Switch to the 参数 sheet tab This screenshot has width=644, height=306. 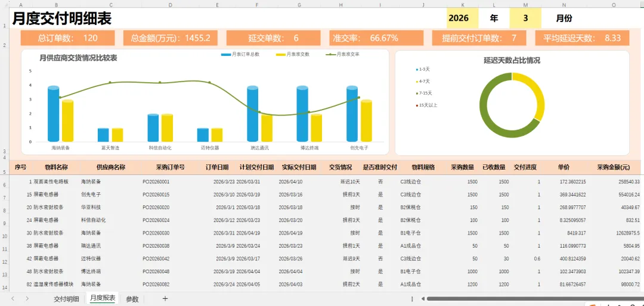[132, 299]
